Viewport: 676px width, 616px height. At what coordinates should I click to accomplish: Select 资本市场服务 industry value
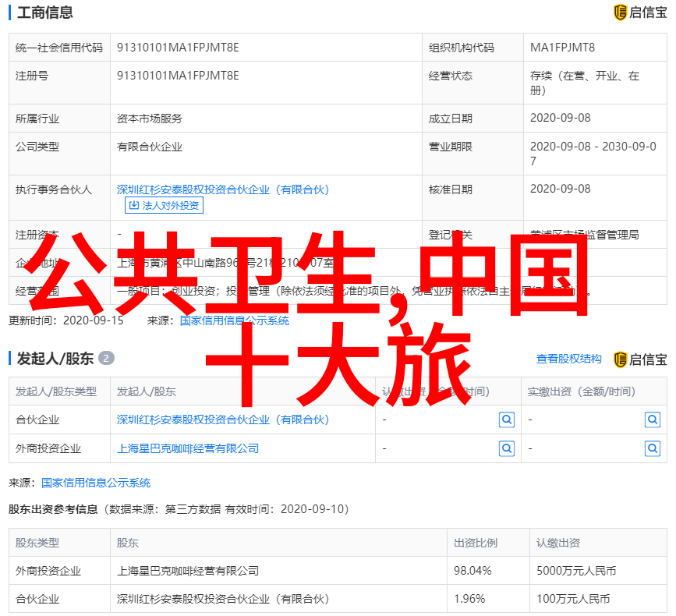[x=150, y=119]
